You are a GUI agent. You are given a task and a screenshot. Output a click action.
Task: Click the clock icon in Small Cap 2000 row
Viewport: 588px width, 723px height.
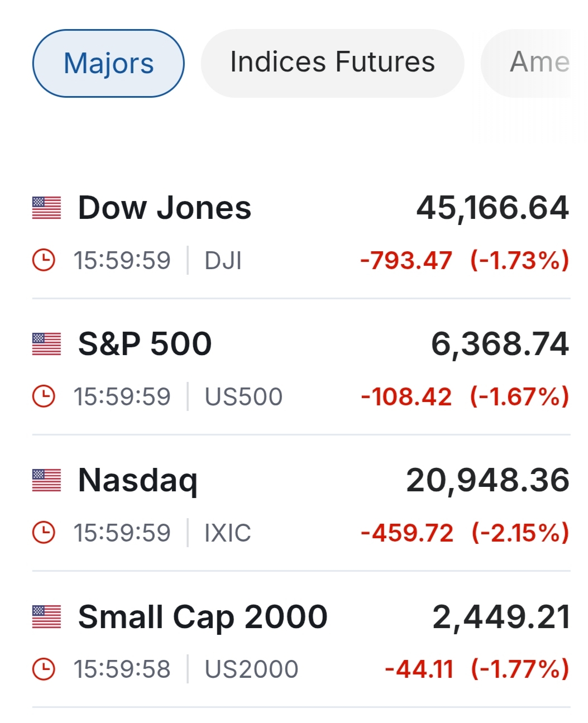coord(44,669)
